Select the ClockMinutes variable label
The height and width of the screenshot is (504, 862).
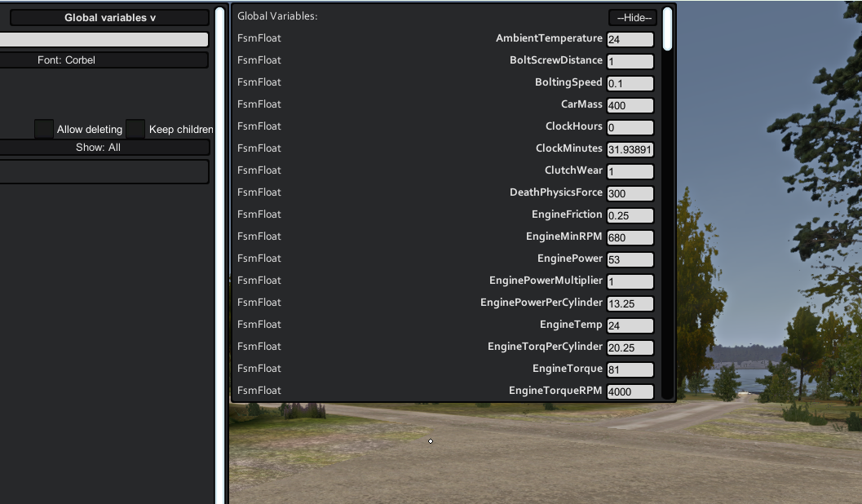[x=569, y=148]
